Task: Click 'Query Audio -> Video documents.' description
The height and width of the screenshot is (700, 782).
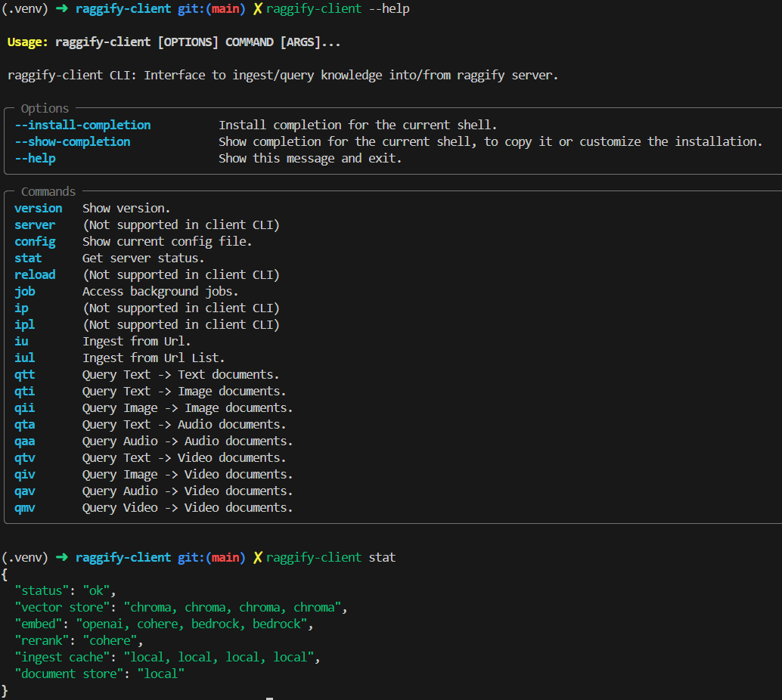Action: click(188, 491)
